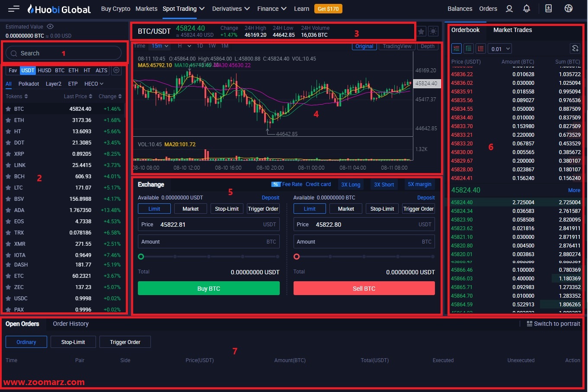Image resolution: width=588 pixels, height=392 pixels.
Task: Click the sell panel Price field
Action: [364, 225]
